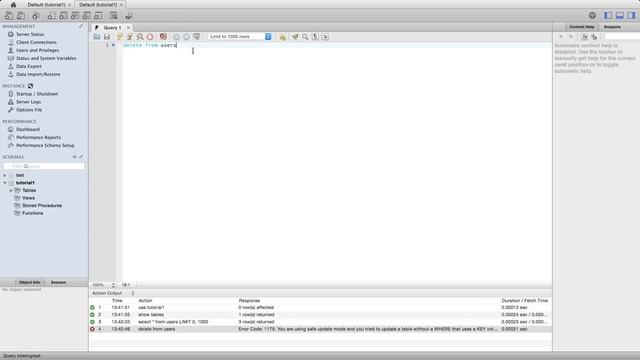This screenshot has width=640, height=360.
Task: Open the object inspector from toolbar
Action: coord(36,16)
